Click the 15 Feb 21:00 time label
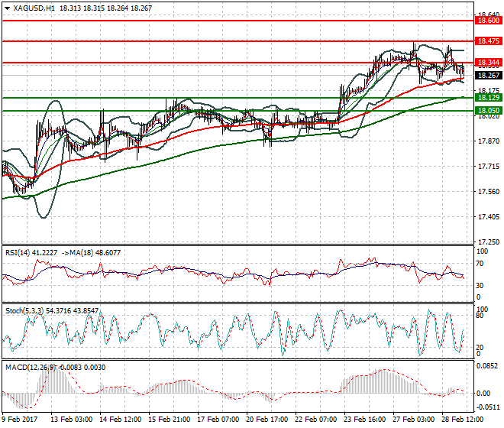This screenshot has height=428, width=504. 169,420
